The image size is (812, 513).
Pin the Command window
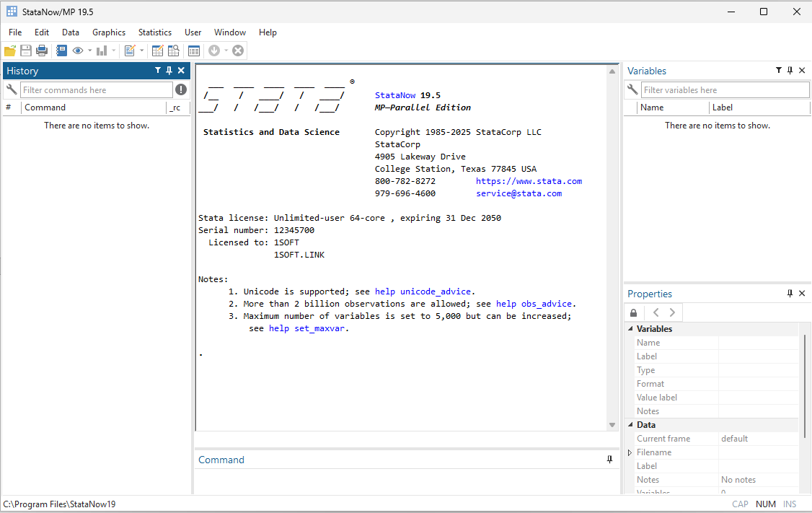(x=609, y=459)
